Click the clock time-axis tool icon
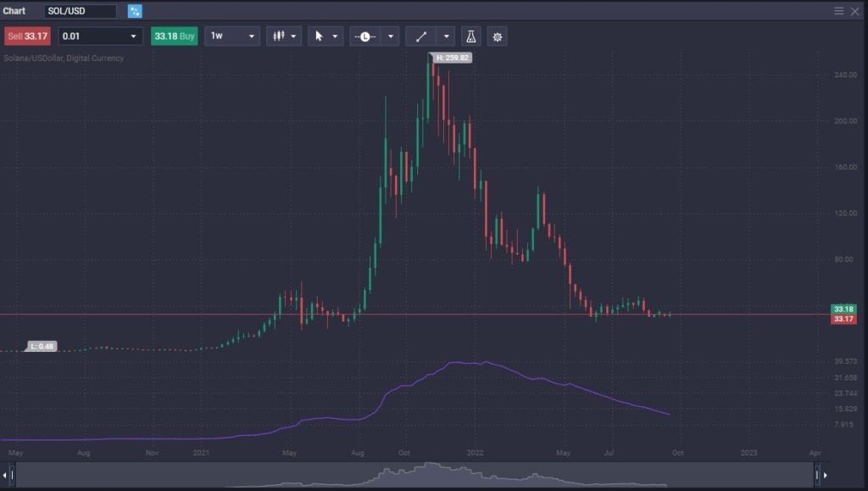 [365, 36]
